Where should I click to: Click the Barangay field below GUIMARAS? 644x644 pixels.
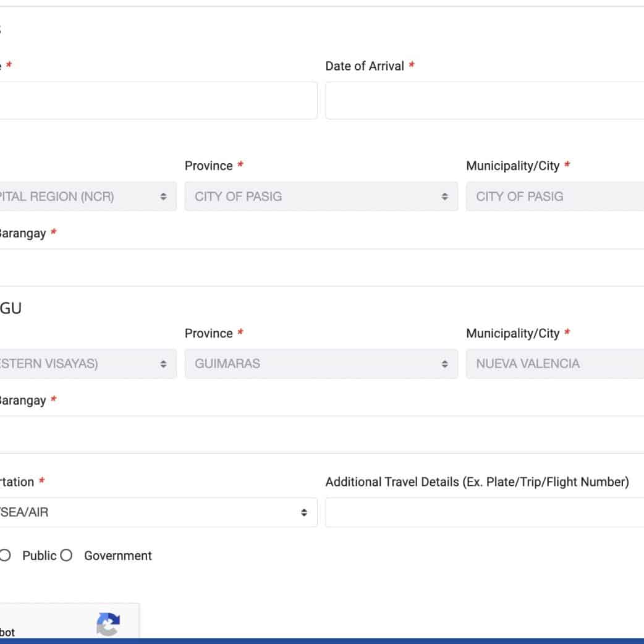321,434
